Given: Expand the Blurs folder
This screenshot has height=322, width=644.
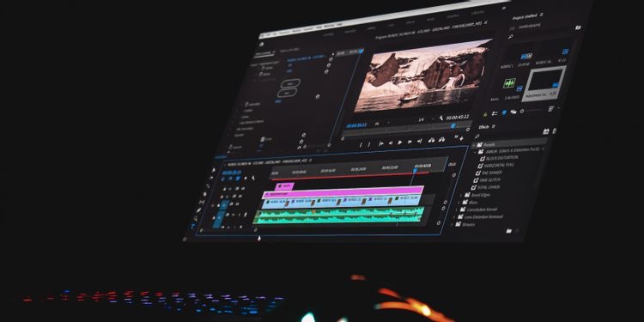Looking at the screenshot, I should (x=458, y=203).
